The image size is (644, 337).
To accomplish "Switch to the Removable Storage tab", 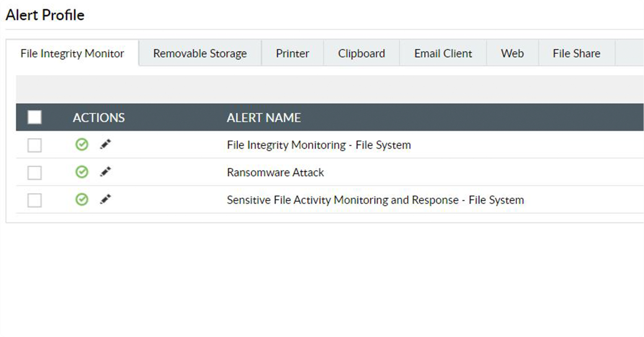I will tap(200, 53).
